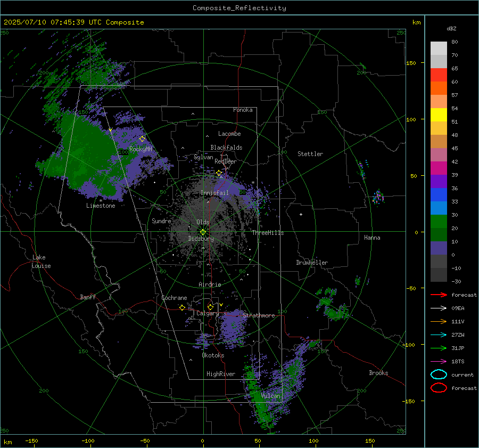Screen dimensions: 479x448
Task: Click the orange 111V arrow in the legend
Action: coord(439,321)
